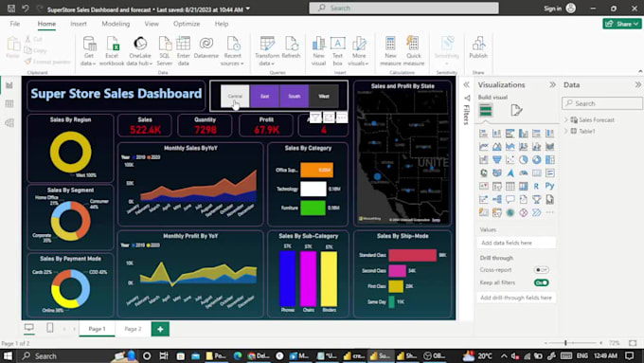
Task: Expand the Table1 data table
Action: [x=566, y=131]
